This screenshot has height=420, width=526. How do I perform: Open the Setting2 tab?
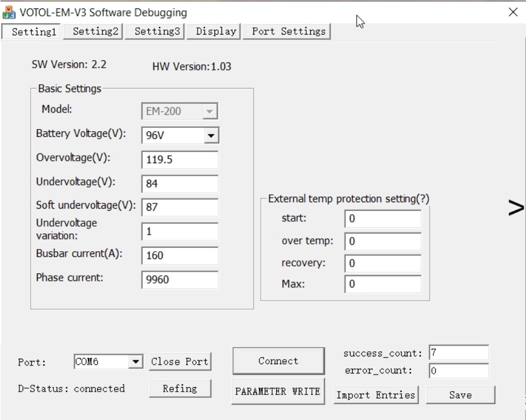93,32
